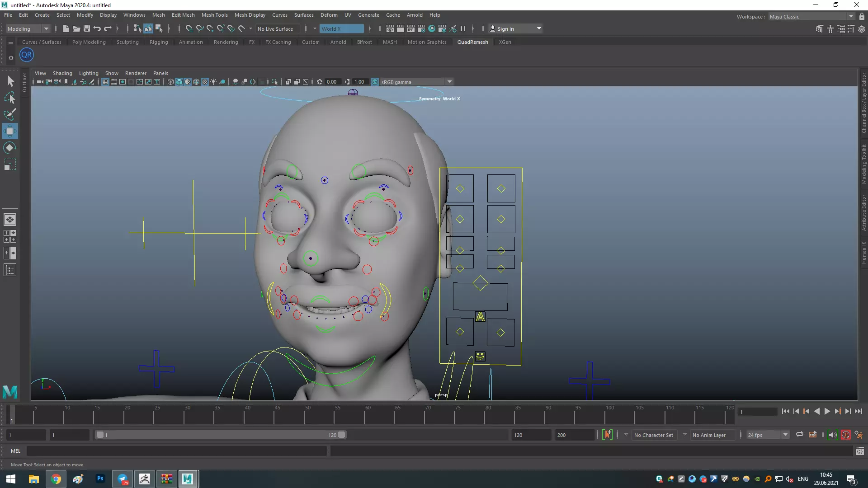The height and width of the screenshot is (488, 868).
Task: Open the Mesh Tools menu
Action: click(214, 15)
